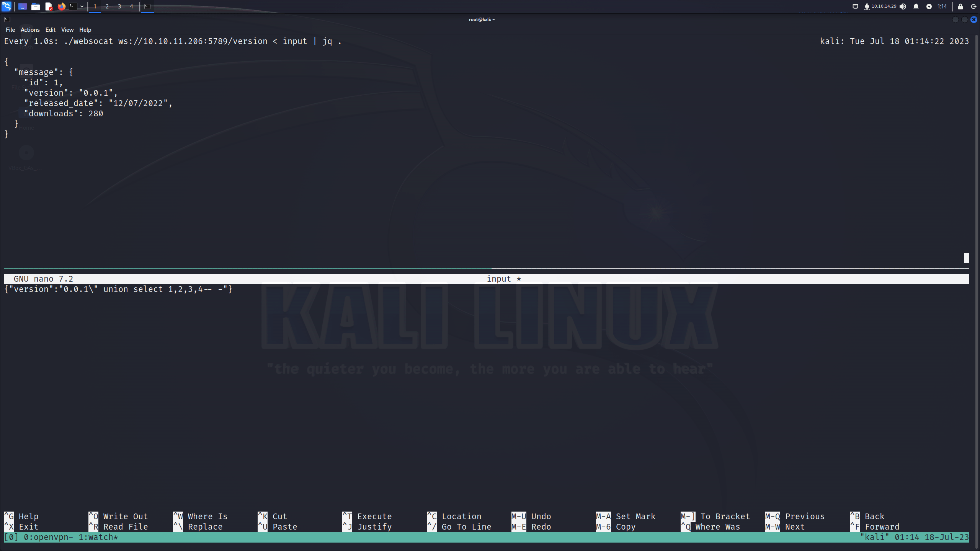
Task: Click the ethernet network status icon
Action: click(x=856, y=7)
